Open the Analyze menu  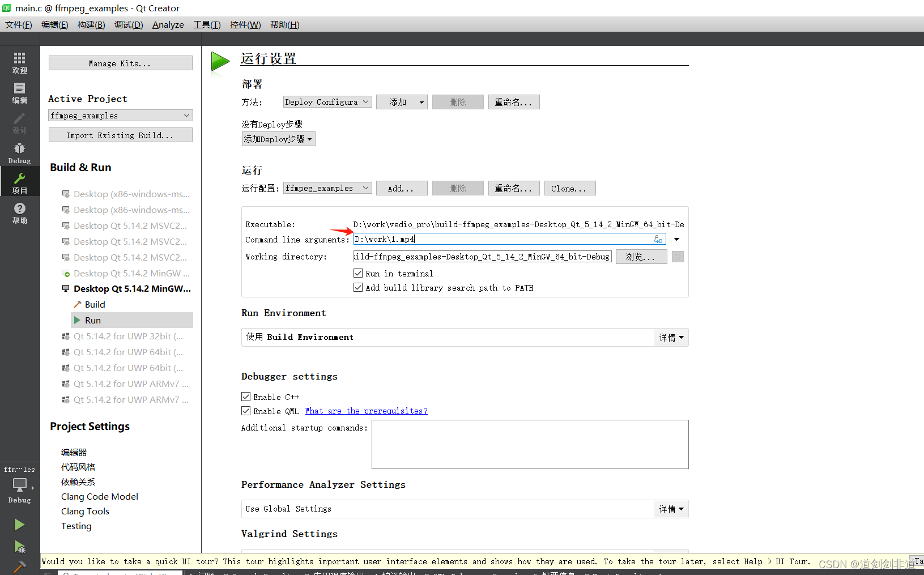pos(168,24)
